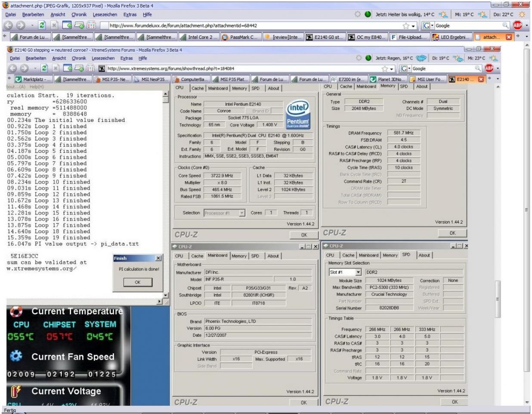Click the inner Firefox ABP icon
Image resolution: width=532 pixels, height=414 pixels.
489,68
